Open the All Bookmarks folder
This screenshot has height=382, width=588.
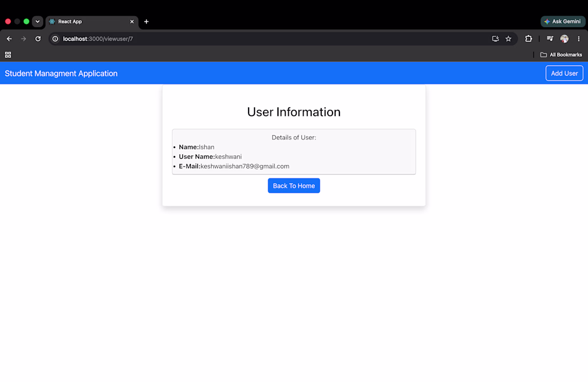point(561,54)
